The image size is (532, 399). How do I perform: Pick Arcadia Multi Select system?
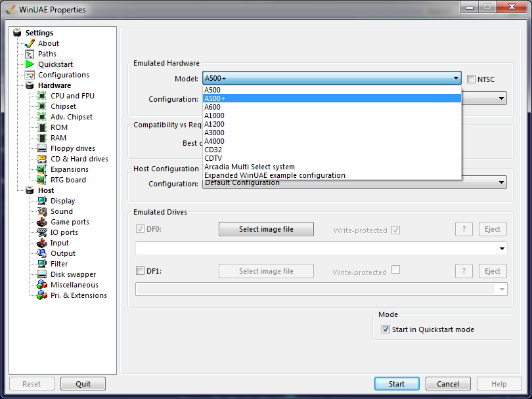tap(332, 167)
